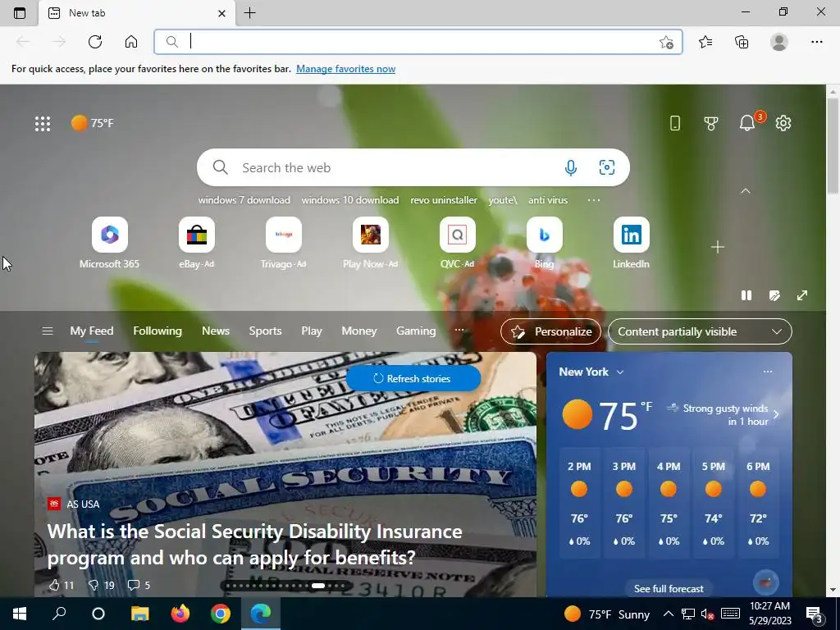Viewport: 840px width, 630px height.
Task: Open the tab actions menu icon
Action: (x=20, y=13)
